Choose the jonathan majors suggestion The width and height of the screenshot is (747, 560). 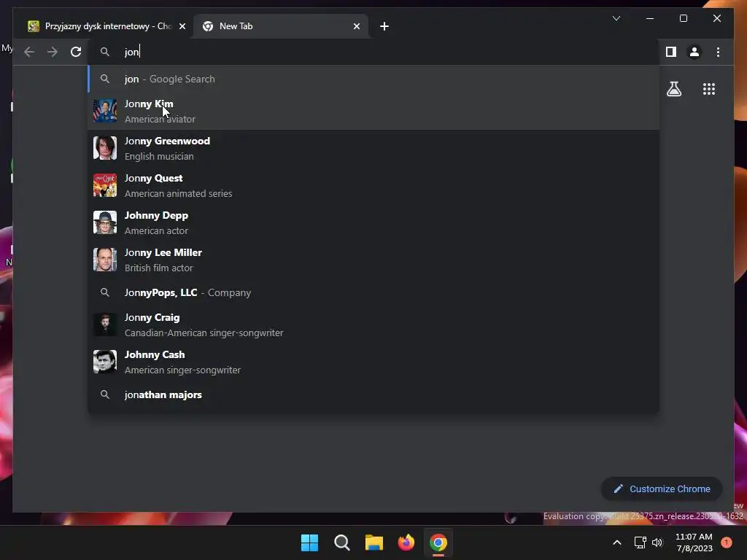click(x=373, y=394)
